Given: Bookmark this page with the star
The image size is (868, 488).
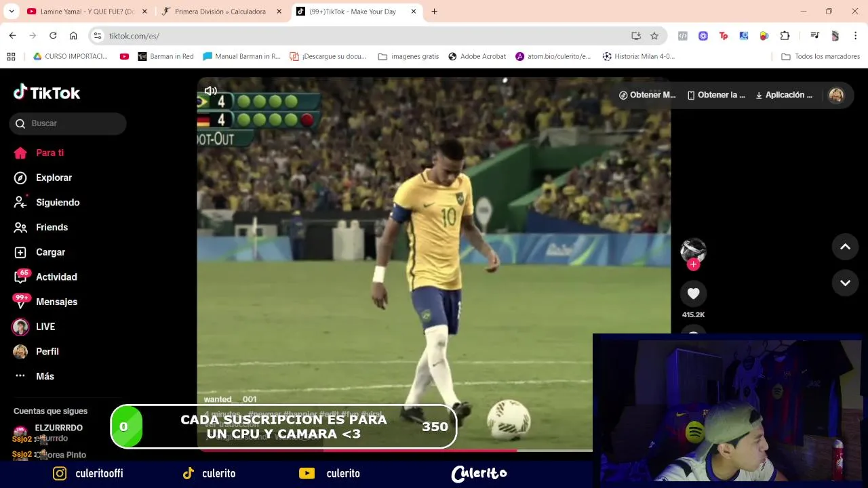Looking at the screenshot, I should [654, 35].
